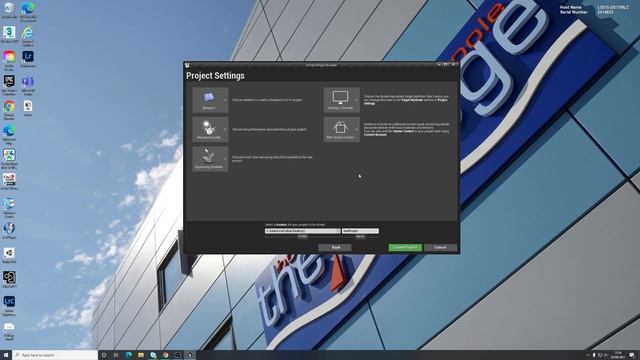Click the Back button

pyautogui.click(x=335, y=247)
